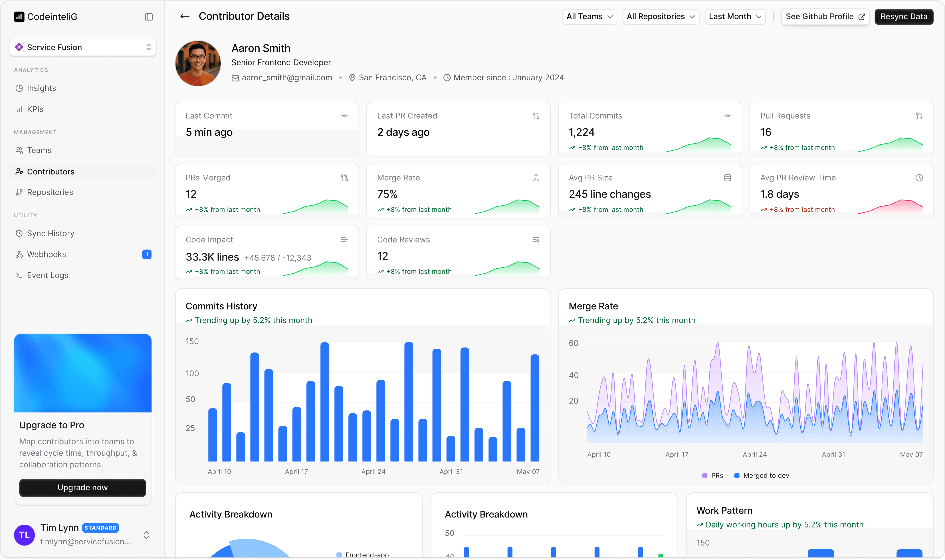Open the All Repositories dropdown

point(660,17)
